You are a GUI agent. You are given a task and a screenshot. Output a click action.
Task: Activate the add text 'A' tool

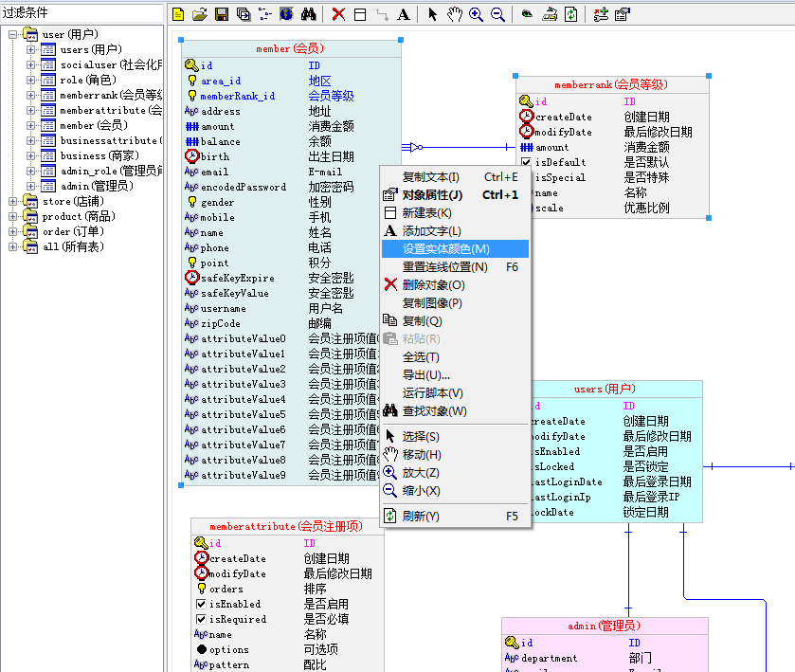[403, 14]
